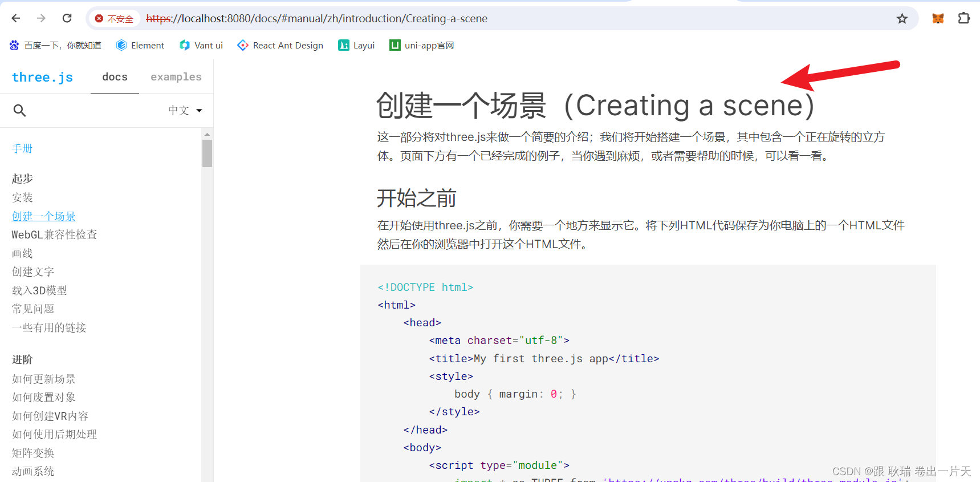Open the 画线 doc page
Image resolution: width=980 pixels, height=482 pixels.
pos(22,253)
